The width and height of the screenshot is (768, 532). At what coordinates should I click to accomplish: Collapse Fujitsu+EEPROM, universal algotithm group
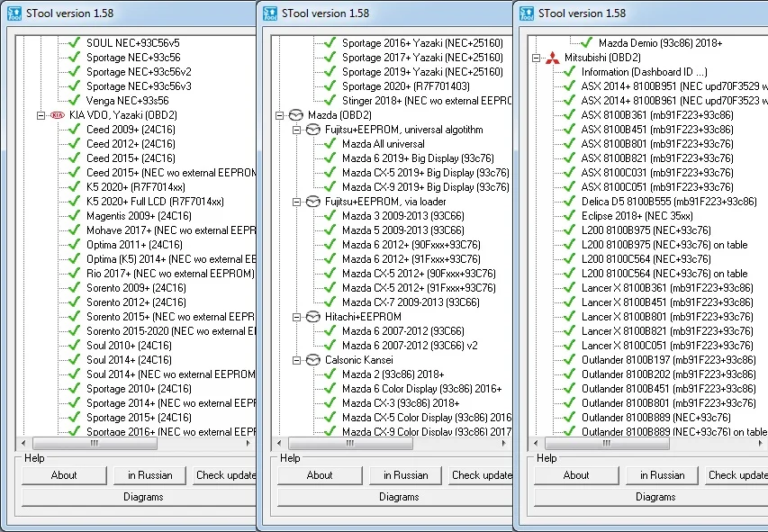(296, 130)
